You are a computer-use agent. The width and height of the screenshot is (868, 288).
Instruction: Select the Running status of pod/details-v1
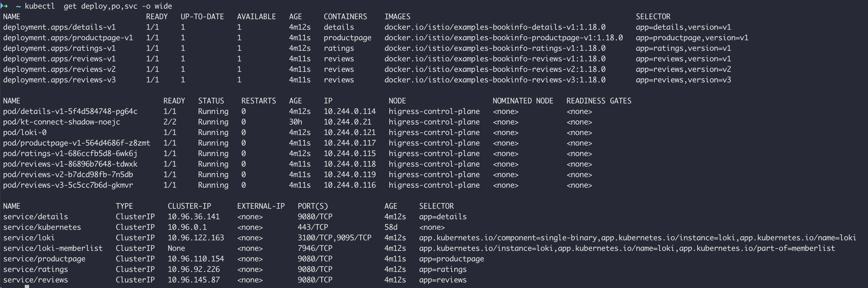tap(213, 111)
